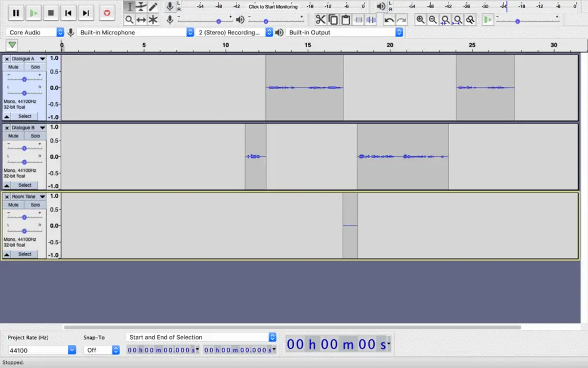The image size is (588, 368).
Task: Collapse the Dialogue B track
Action: (x=7, y=186)
